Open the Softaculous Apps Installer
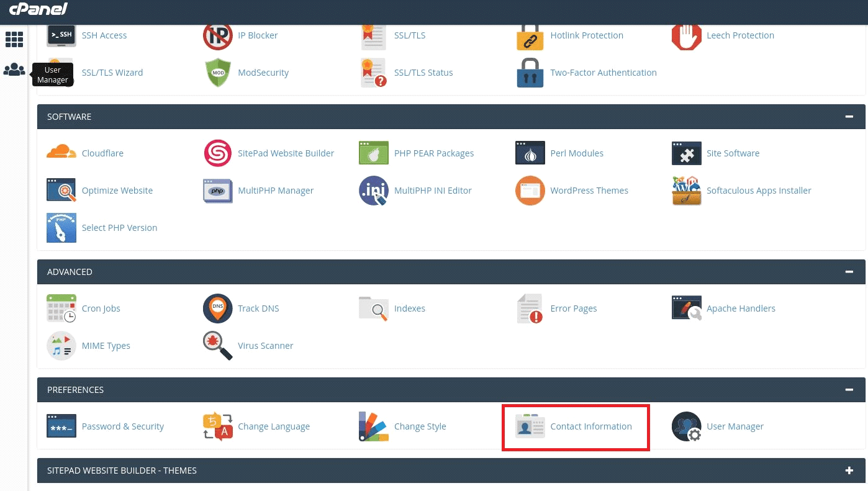868x491 pixels. (759, 190)
